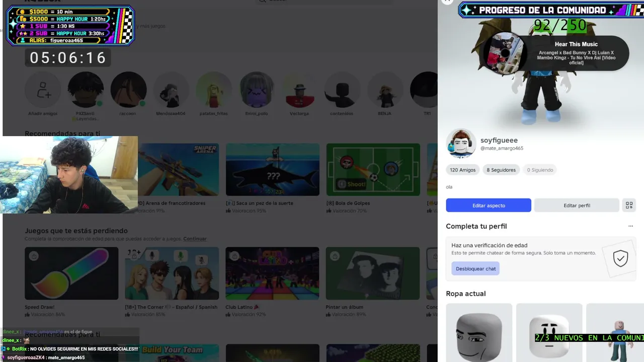Open the QR code icon beside Editar perfil

(x=629, y=205)
